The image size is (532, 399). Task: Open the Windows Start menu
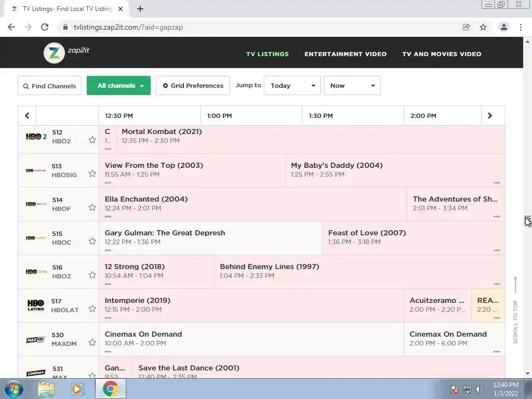click(14, 389)
